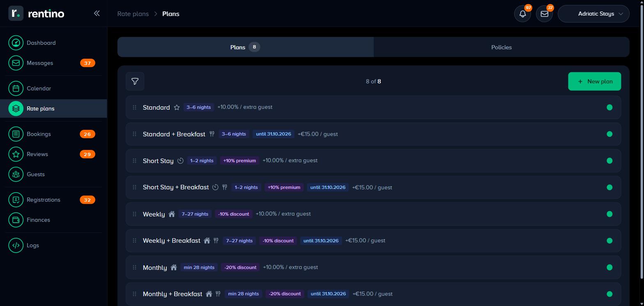Click the '-20% discount' tag on Monthly

click(x=240, y=267)
